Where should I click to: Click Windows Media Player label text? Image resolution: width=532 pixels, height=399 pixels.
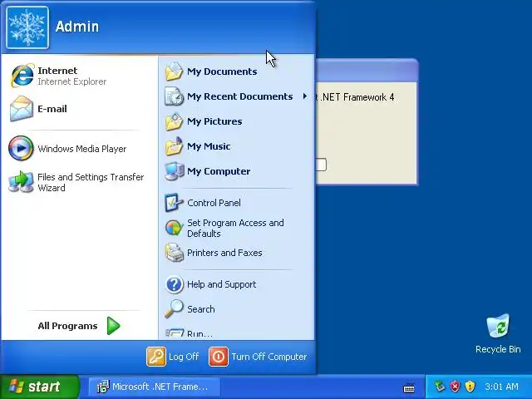click(x=81, y=149)
